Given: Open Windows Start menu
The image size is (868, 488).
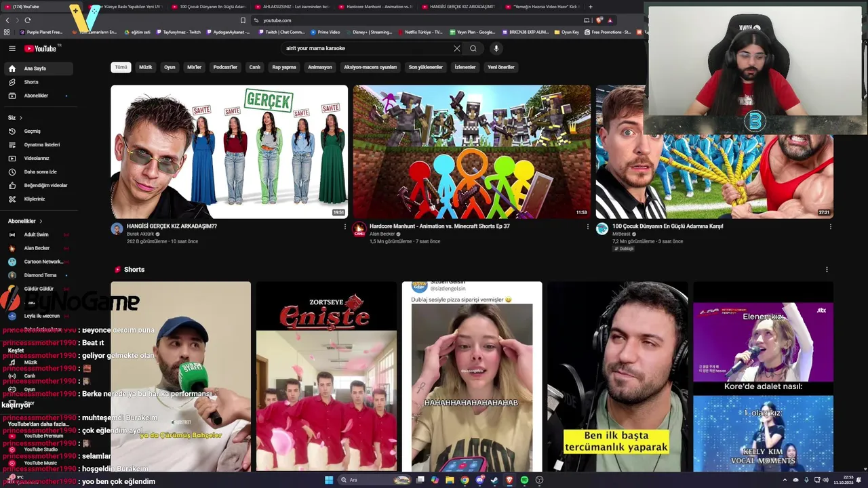Looking at the screenshot, I should pyautogui.click(x=329, y=480).
